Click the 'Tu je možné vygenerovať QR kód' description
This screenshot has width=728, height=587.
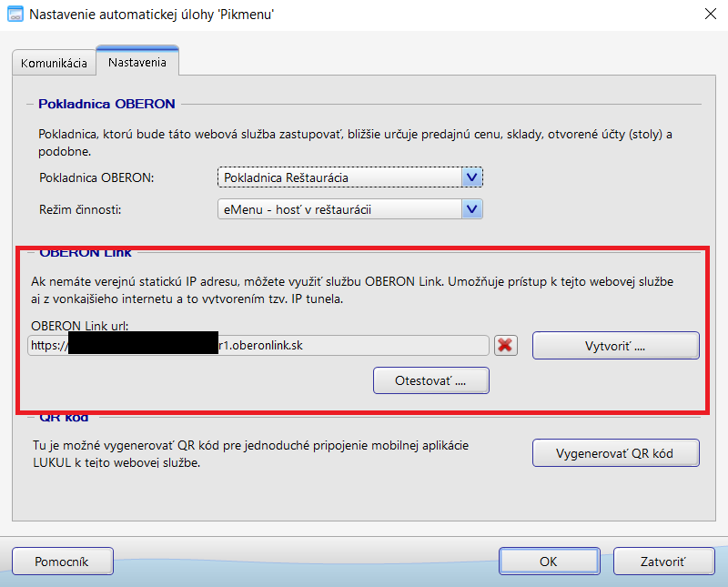(251, 454)
